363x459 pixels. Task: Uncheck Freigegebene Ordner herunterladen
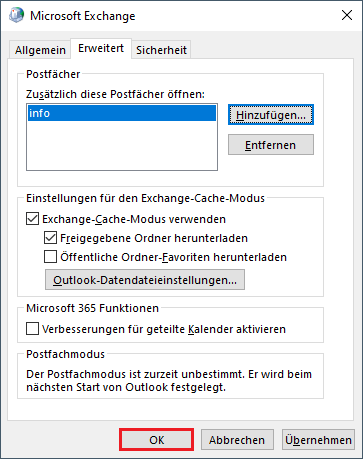(50, 238)
